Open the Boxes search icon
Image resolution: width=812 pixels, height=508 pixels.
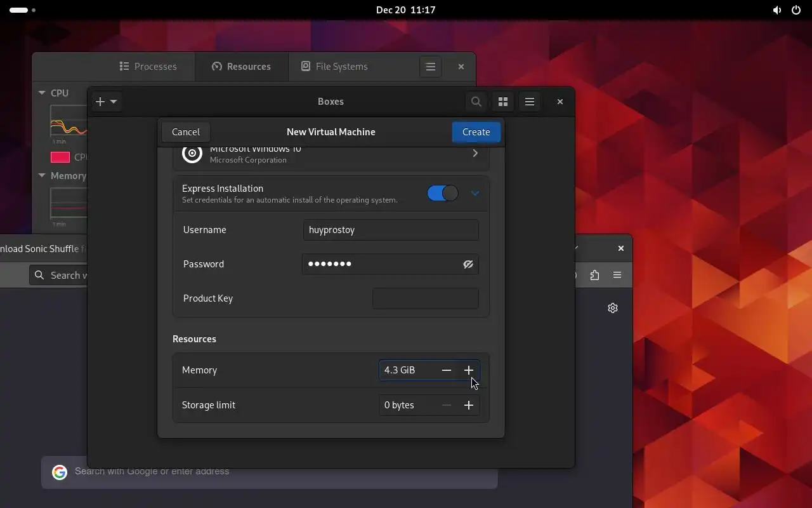point(476,102)
